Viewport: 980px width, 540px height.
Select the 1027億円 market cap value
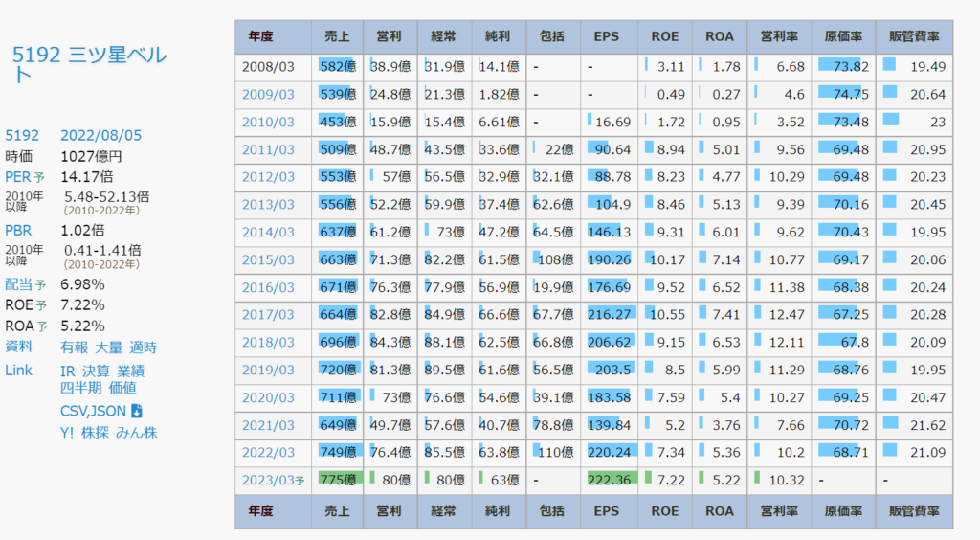91,156
